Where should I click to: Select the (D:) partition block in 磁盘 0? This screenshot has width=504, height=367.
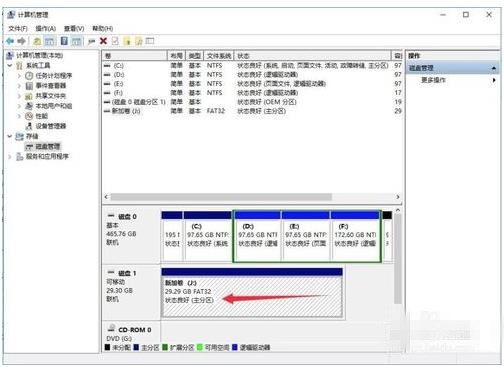pos(257,236)
